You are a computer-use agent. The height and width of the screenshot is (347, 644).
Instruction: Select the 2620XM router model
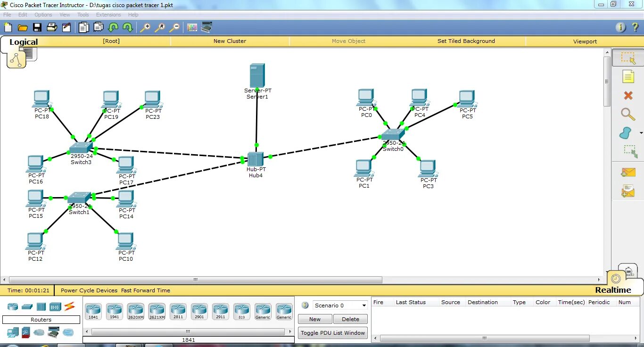[x=136, y=312]
